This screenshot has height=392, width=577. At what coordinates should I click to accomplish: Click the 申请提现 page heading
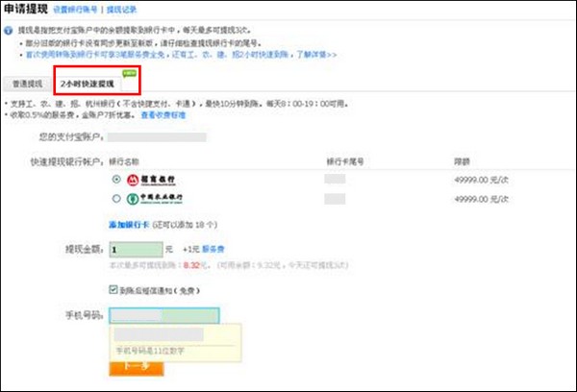[x=26, y=9]
